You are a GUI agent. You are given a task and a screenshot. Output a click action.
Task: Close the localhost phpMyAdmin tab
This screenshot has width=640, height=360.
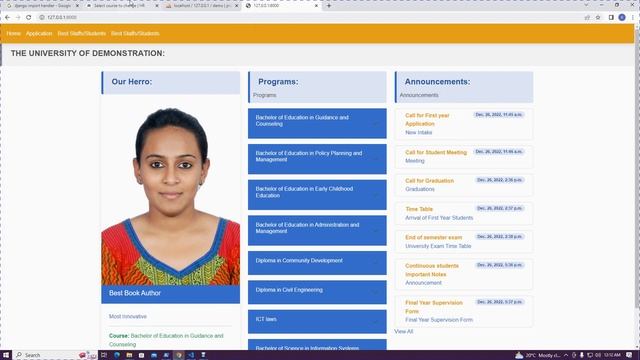tap(236, 6)
